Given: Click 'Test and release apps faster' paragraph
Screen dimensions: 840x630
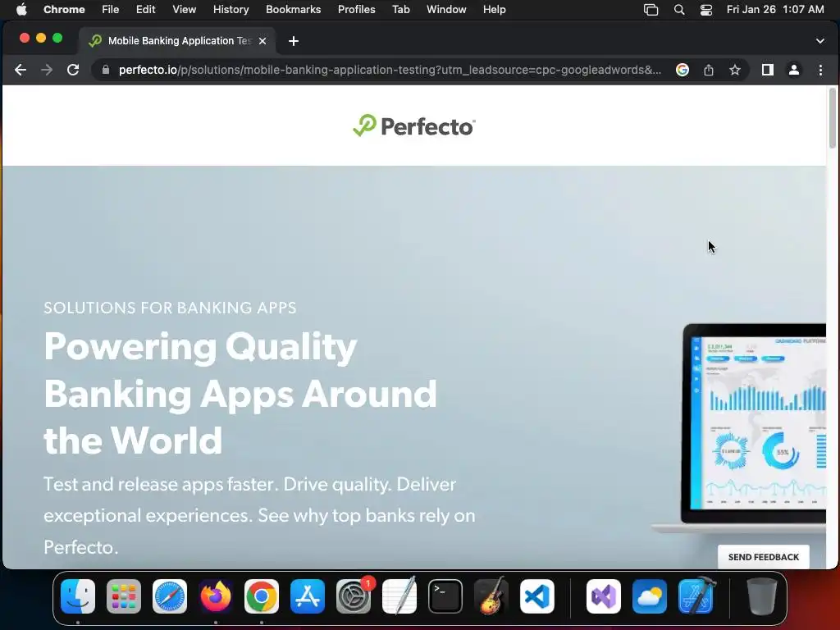Looking at the screenshot, I should [259, 515].
